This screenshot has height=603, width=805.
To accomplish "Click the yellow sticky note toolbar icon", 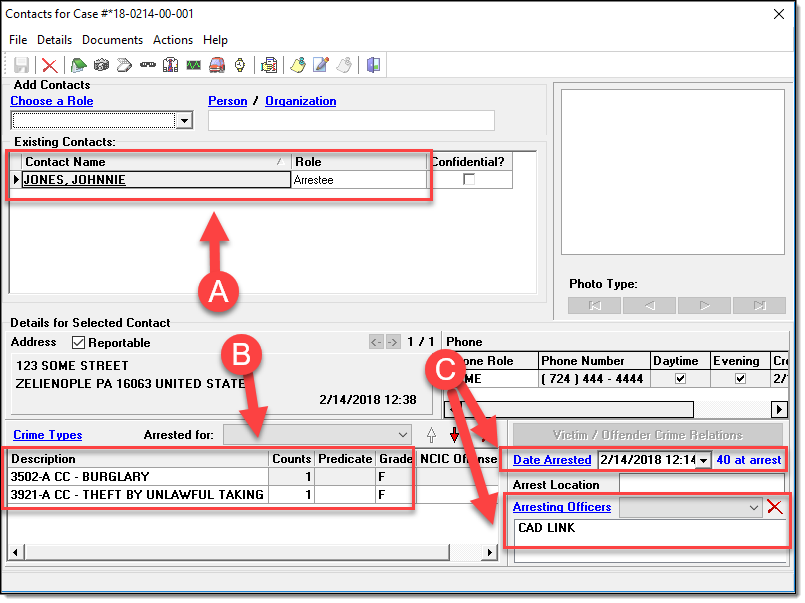I will [x=298, y=65].
